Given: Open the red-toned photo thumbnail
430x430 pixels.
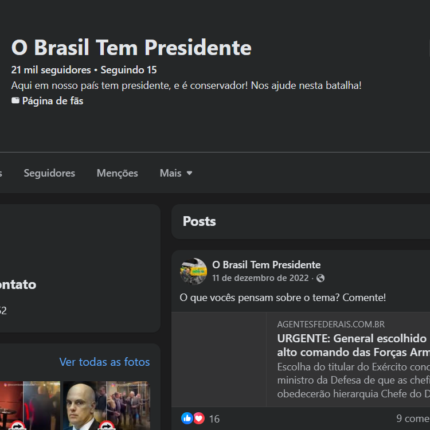Looking at the screenshot, I should pyautogui.click(x=30, y=405).
